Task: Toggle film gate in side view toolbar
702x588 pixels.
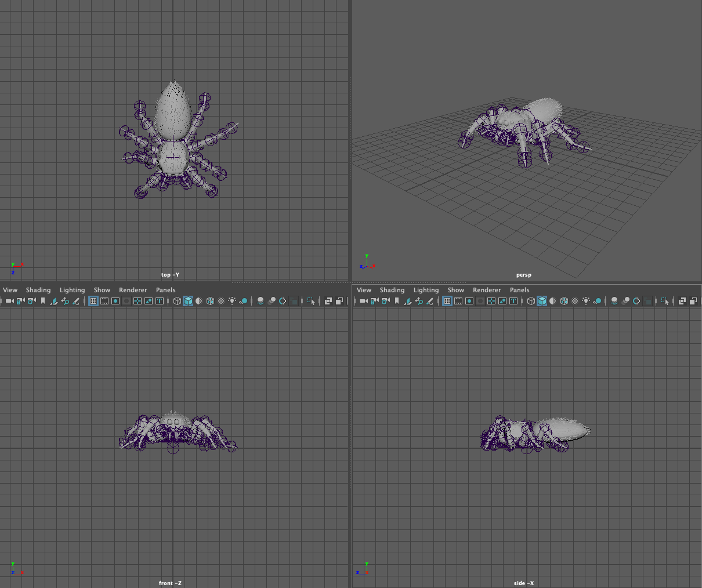Action: point(458,301)
